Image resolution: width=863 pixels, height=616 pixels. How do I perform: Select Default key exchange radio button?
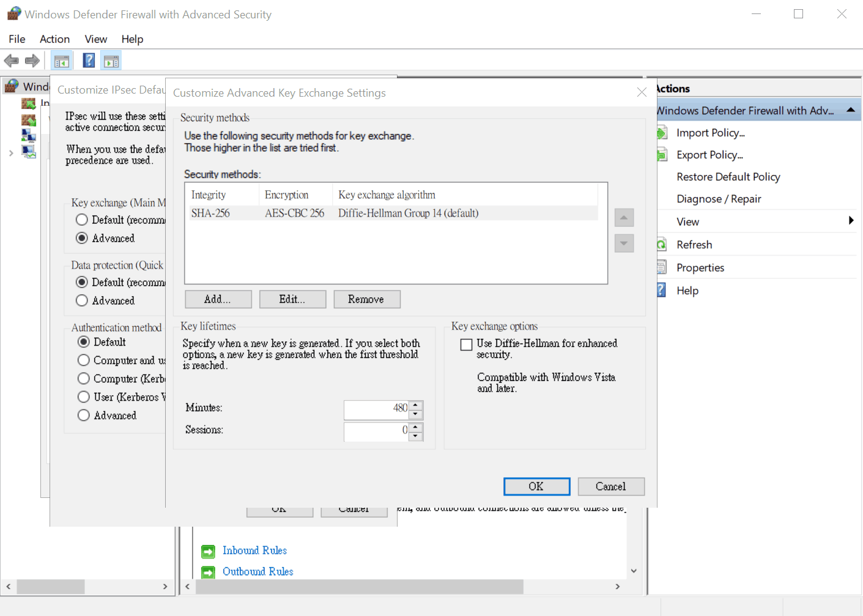[x=82, y=220]
